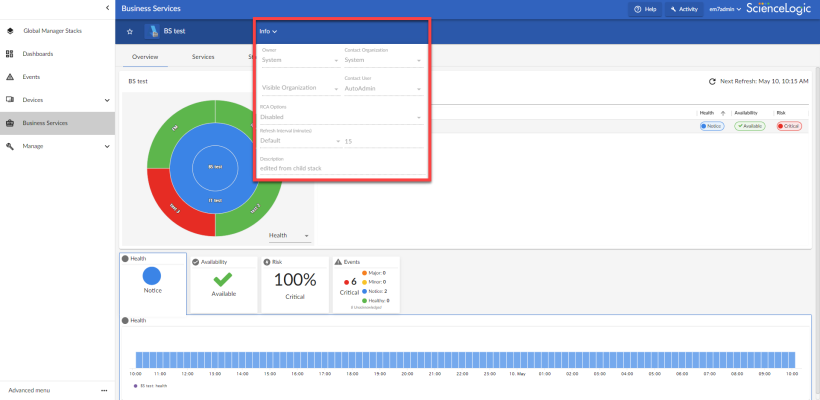820x400 pixels.
Task: Click the Events warning triangle in sidebar
Action: tap(10, 76)
